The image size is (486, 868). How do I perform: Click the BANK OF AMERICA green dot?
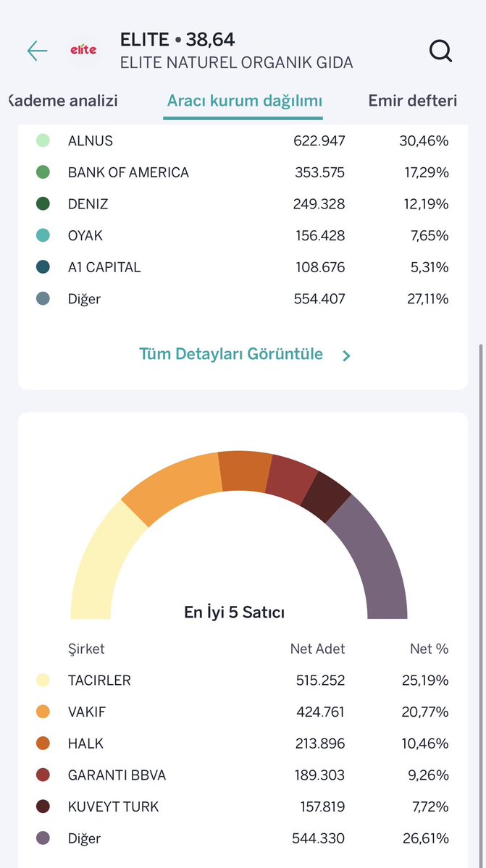pyautogui.click(x=43, y=172)
